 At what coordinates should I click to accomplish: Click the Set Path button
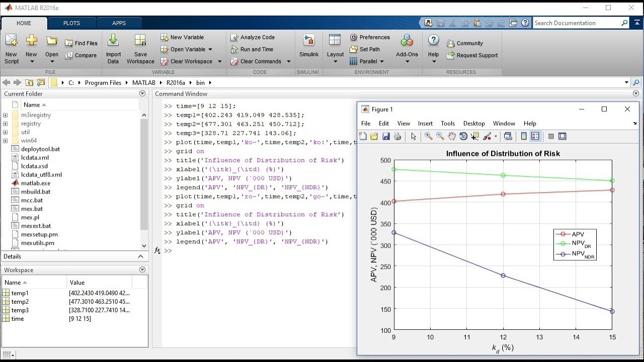point(365,49)
